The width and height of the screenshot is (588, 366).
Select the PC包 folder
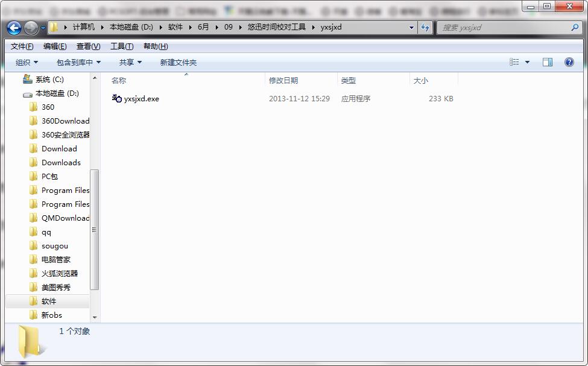pyautogui.click(x=49, y=176)
